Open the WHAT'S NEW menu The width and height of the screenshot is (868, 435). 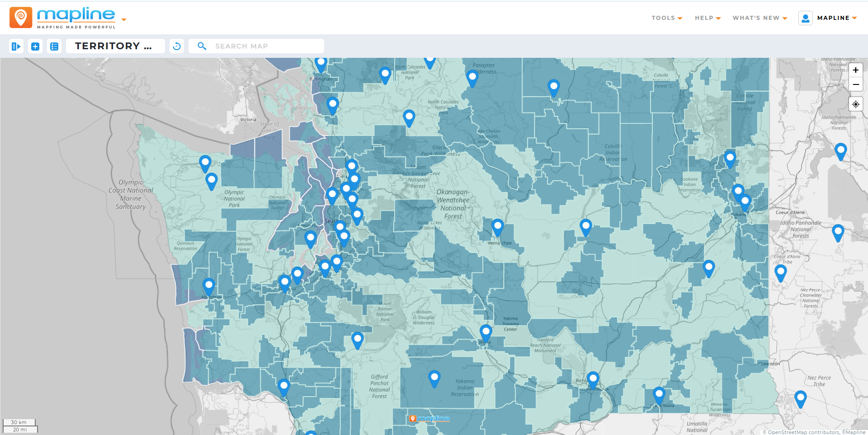click(x=760, y=18)
